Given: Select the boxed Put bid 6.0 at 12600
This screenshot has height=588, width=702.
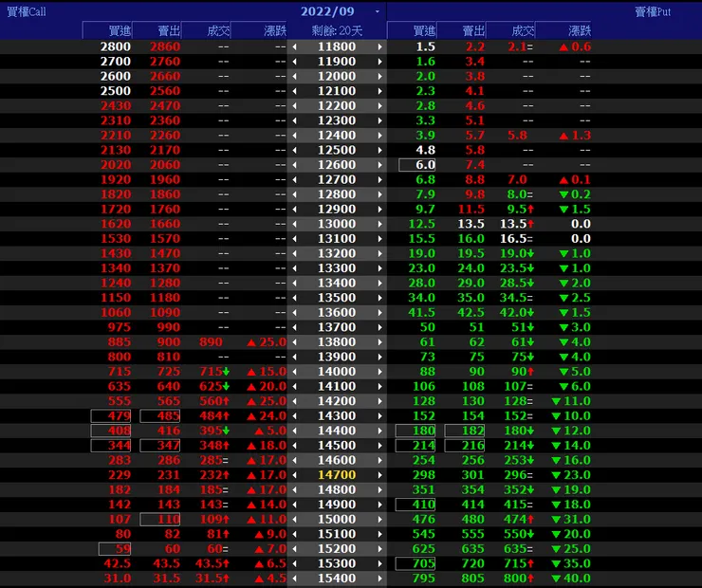Looking at the screenshot, I should pyautogui.click(x=417, y=165).
